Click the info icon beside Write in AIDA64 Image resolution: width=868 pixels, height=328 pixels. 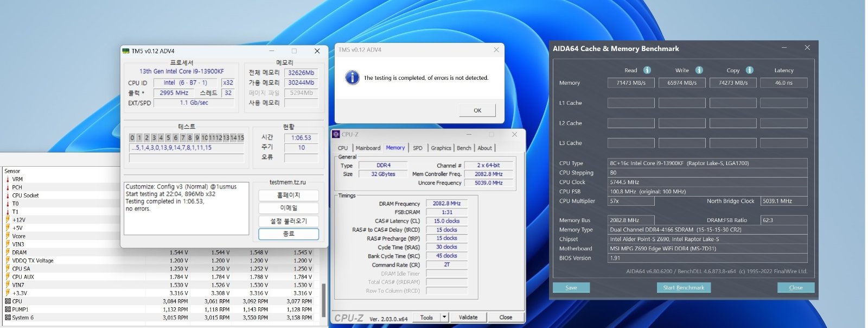[699, 70]
